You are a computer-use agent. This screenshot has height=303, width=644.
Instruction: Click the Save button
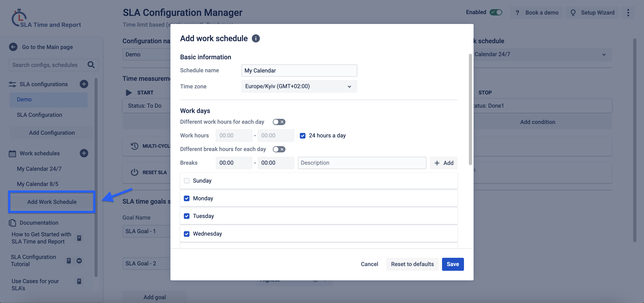[453, 264]
